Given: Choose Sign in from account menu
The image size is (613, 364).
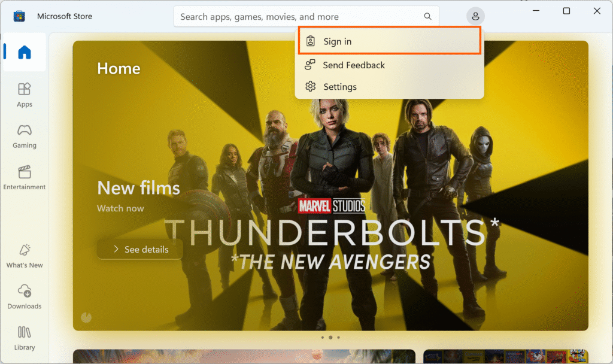Looking at the screenshot, I should 389,41.
